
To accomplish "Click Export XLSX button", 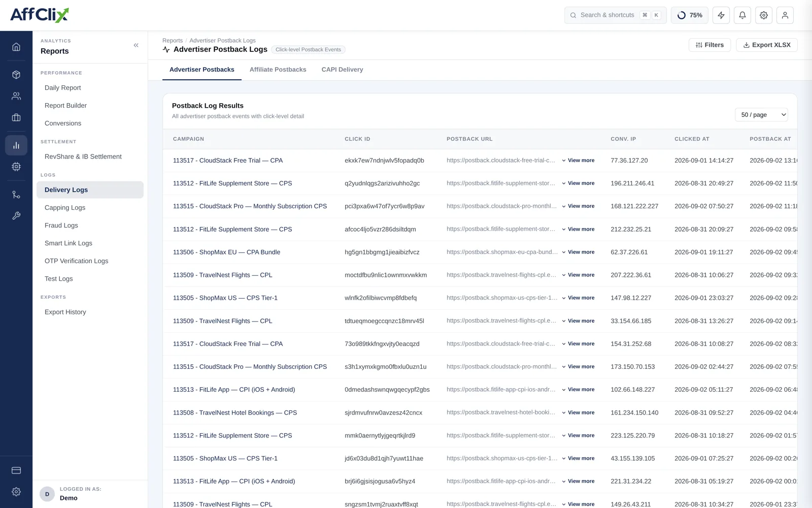I will click(767, 45).
